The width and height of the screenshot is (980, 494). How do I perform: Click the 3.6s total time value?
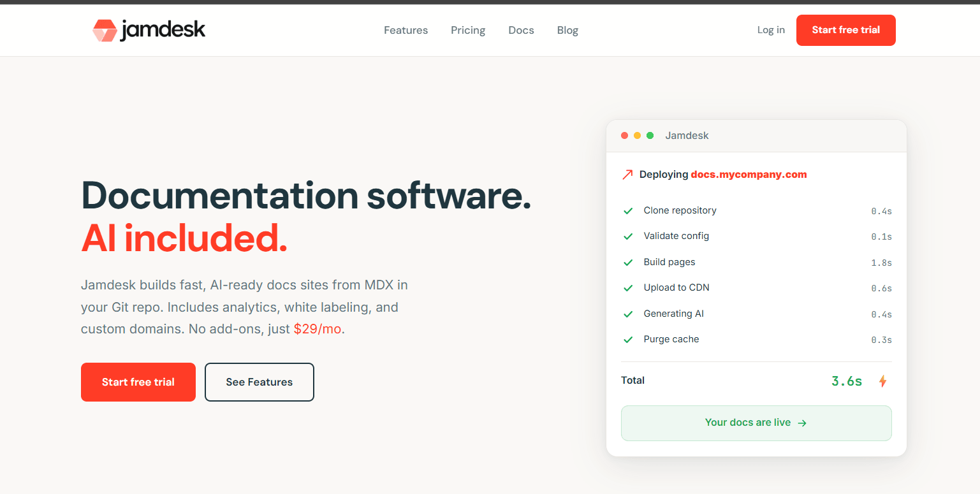(x=847, y=381)
